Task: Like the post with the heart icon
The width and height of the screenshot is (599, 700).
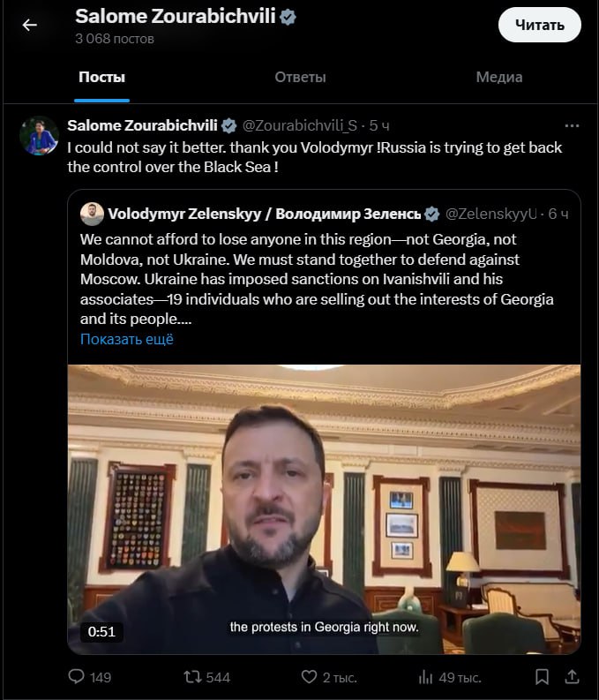Action: click(x=309, y=677)
